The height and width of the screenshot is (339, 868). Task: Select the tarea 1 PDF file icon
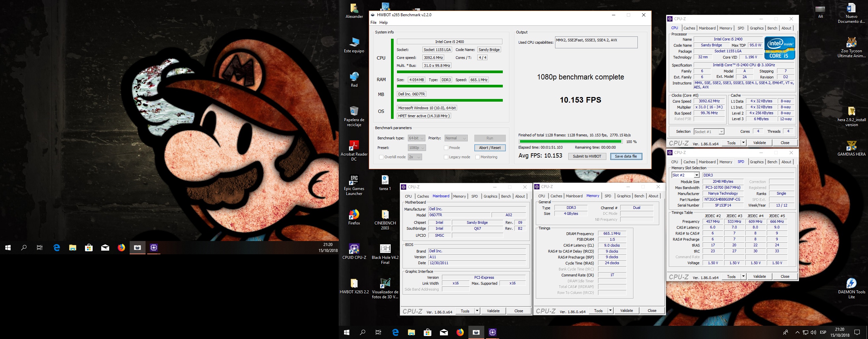[385, 183]
